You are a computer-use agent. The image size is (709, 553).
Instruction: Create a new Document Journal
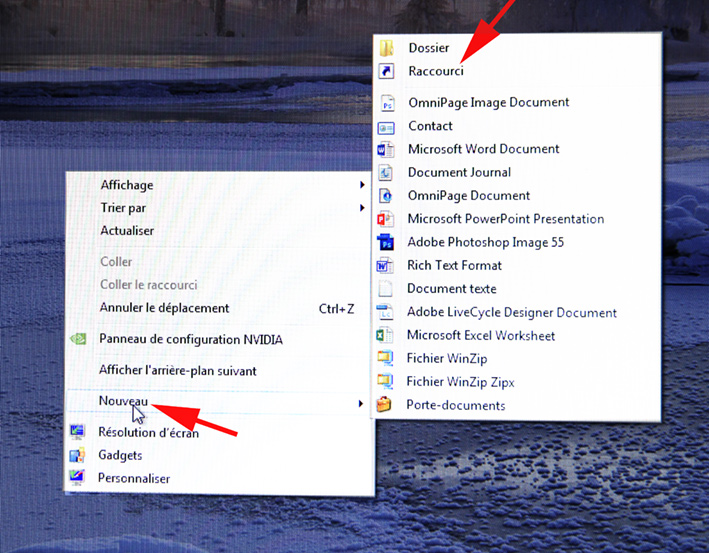(x=517, y=172)
